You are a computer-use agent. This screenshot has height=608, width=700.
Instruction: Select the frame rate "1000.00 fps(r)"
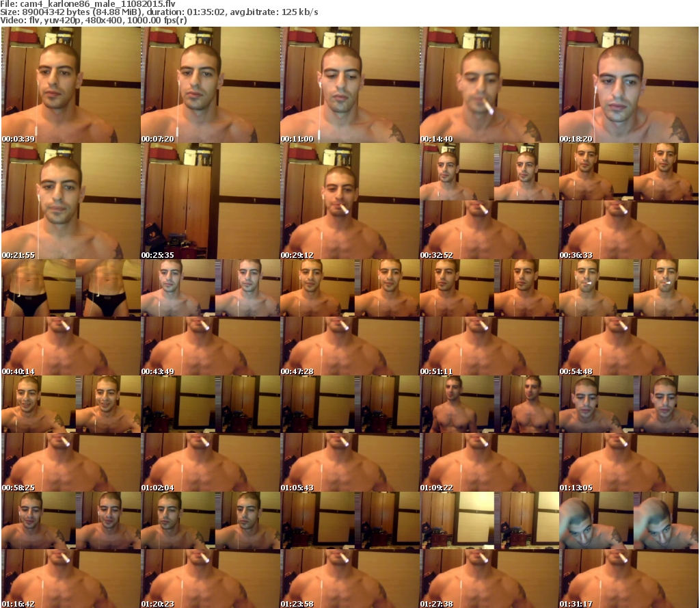157,21
